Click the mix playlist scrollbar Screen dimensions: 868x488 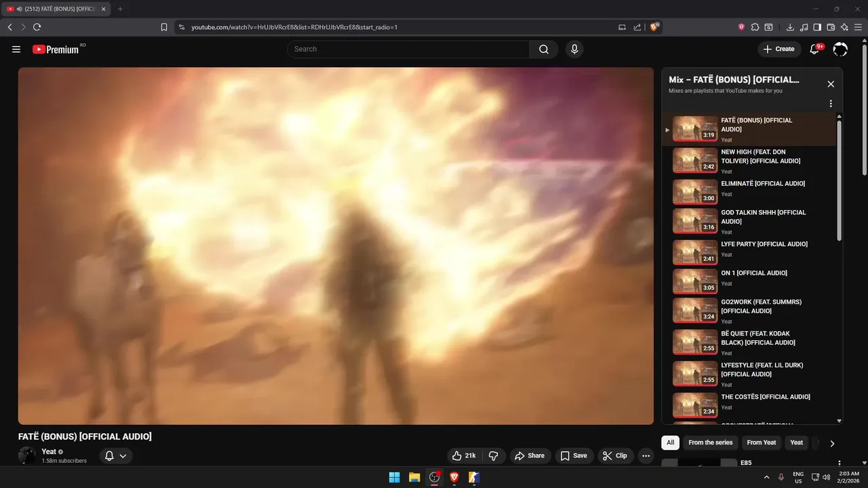tap(840, 180)
